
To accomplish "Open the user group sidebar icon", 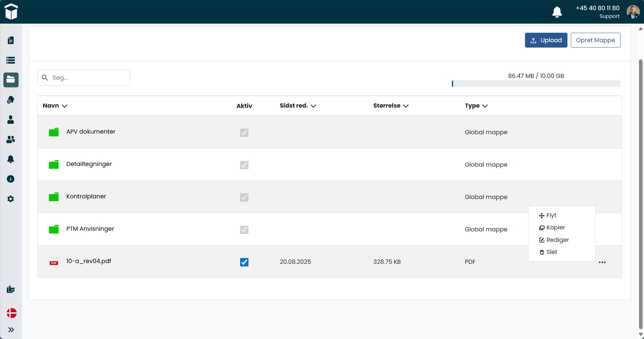I will (x=11, y=139).
